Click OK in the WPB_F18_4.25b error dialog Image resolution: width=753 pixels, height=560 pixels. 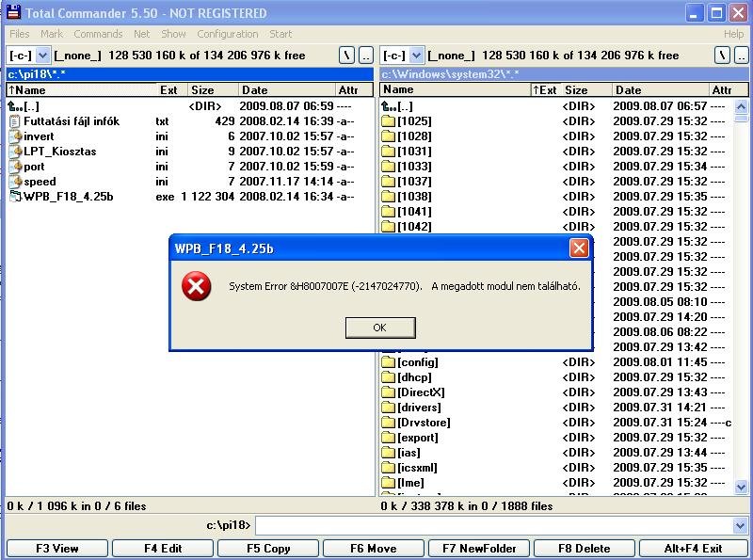tap(380, 328)
